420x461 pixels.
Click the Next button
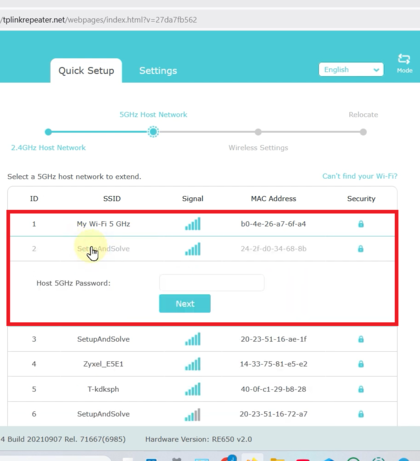pos(185,304)
